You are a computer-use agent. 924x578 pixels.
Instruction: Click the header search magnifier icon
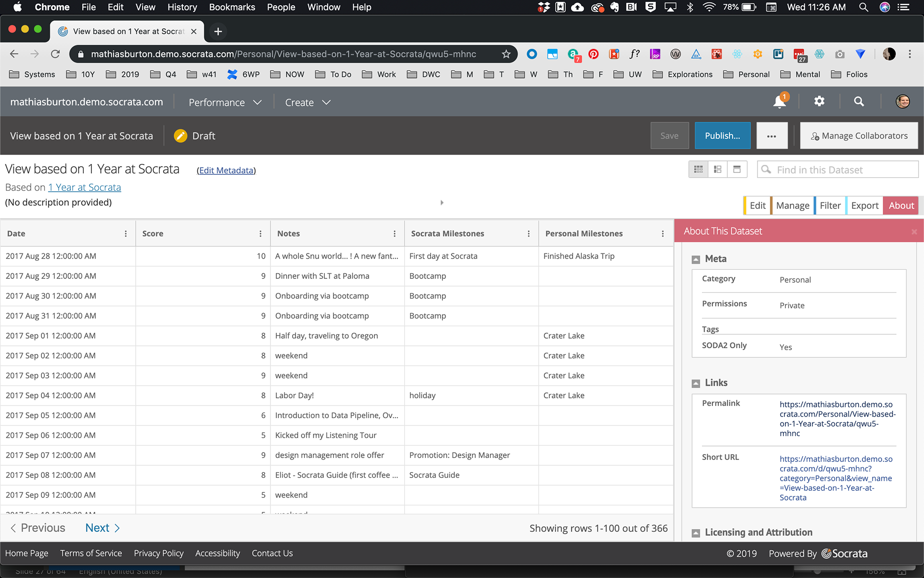(x=859, y=102)
